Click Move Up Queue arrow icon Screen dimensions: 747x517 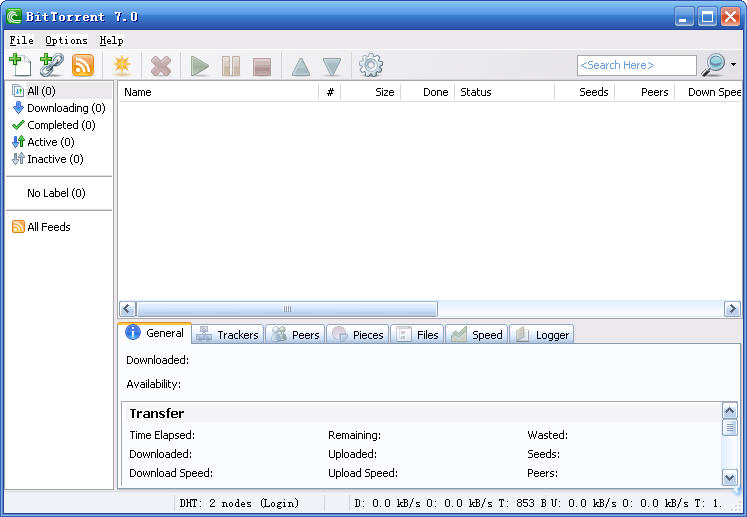301,66
